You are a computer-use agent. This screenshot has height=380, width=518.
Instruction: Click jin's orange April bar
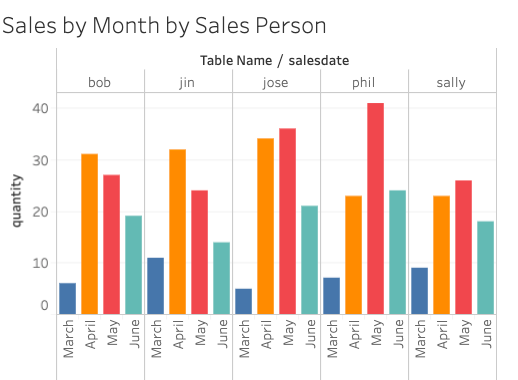178,232
